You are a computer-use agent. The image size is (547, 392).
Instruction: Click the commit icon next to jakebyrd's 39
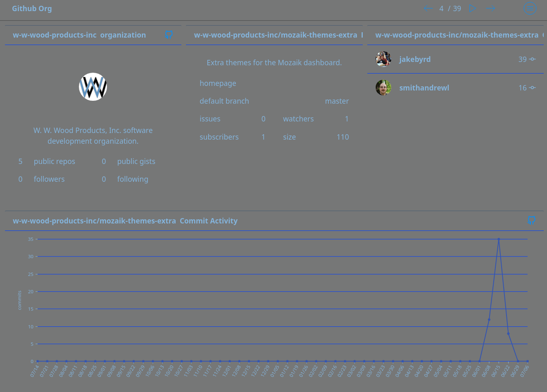pyautogui.click(x=533, y=59)
